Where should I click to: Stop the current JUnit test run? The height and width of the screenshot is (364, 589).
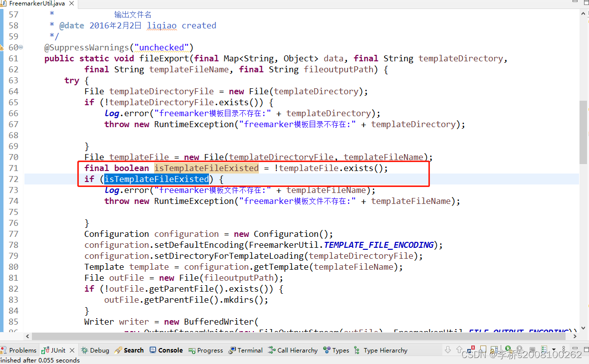[x=533, y=349]
